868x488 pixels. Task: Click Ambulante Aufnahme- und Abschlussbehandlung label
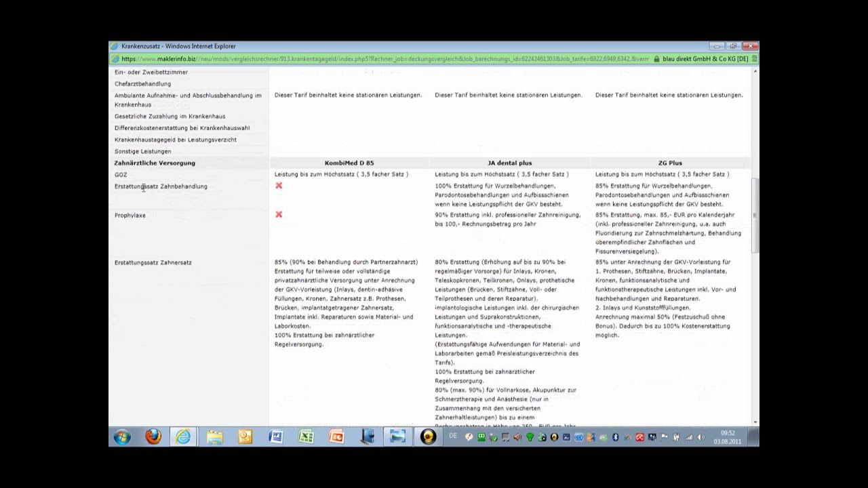tap(188, 100)
